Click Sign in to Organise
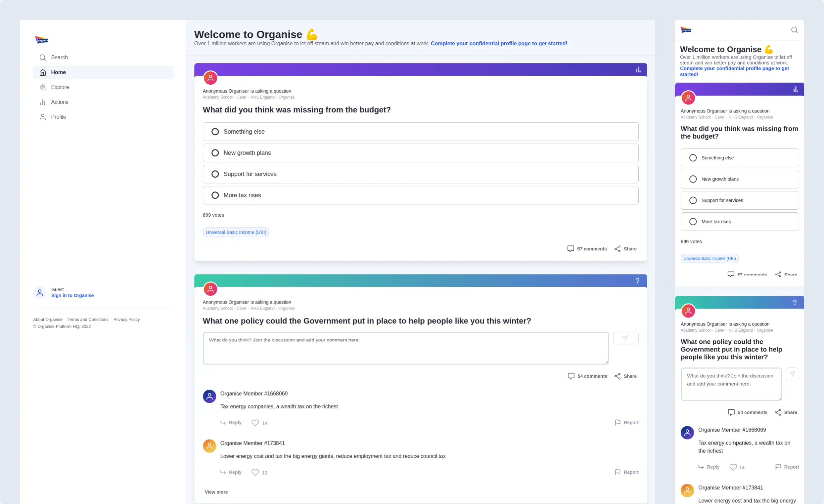Viewport: 824px width, 504px height. (x=72, y=295)
